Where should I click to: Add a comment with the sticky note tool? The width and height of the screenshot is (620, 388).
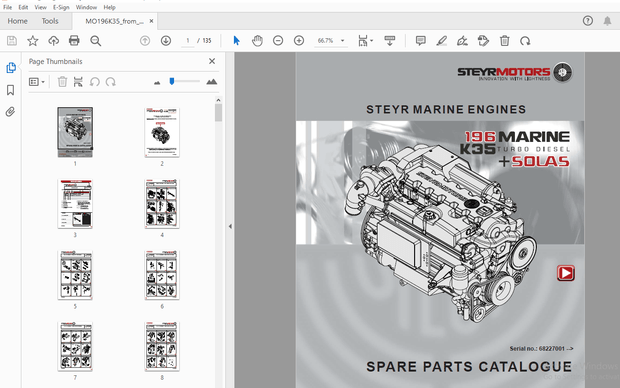[421, 41]
